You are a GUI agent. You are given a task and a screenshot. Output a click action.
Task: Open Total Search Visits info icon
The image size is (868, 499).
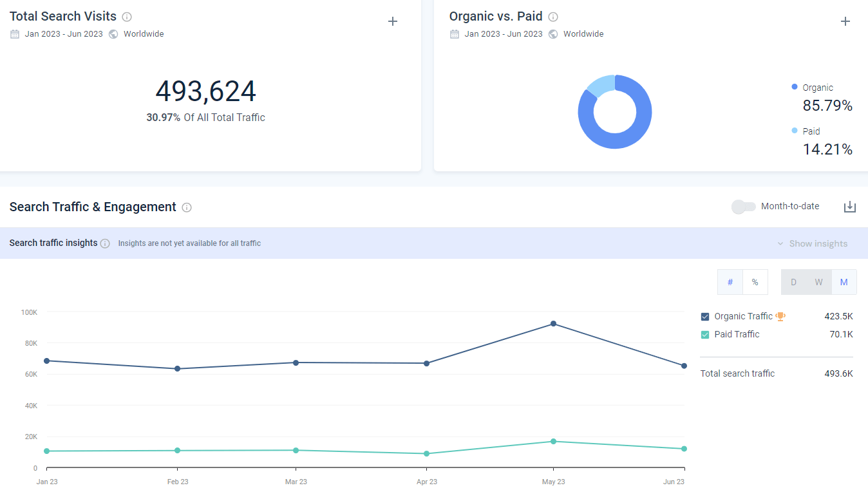127,17
